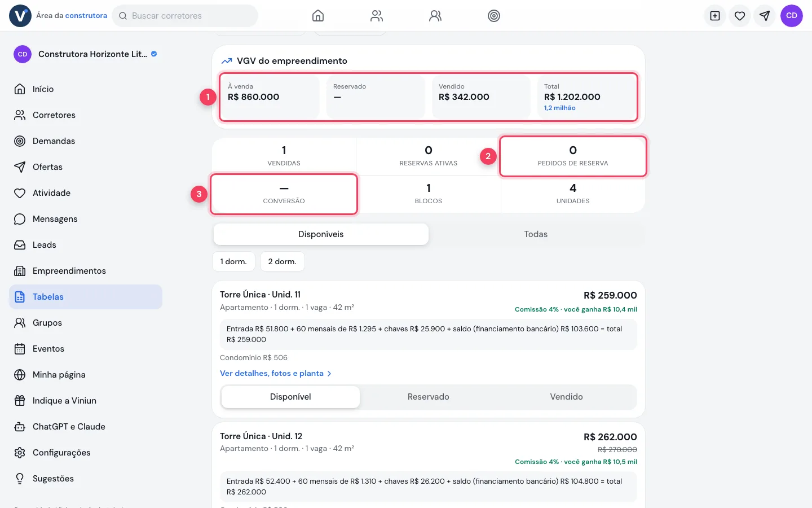Click the plus-square create icon
812x508 pixels.
[715, 16]
